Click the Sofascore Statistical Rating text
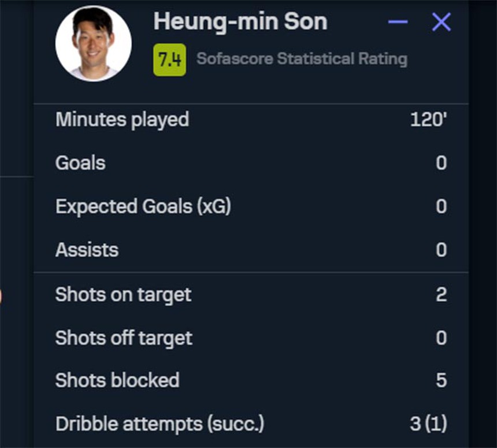This screenshot has height=448, width=497. [x=302, y=57]
